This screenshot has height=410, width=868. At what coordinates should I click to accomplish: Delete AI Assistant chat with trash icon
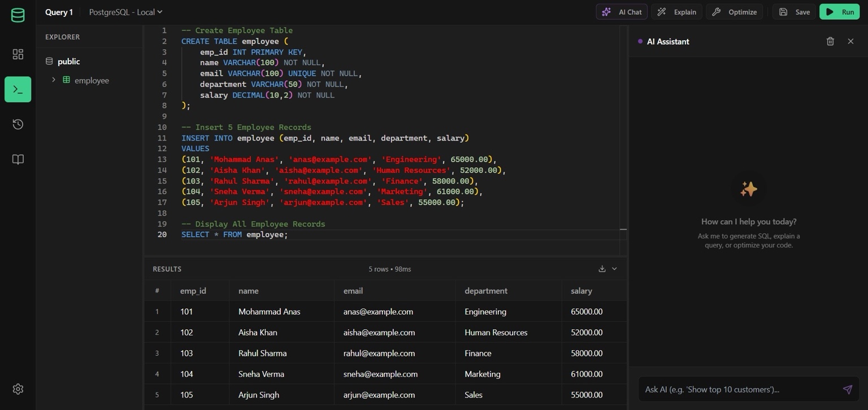coord(830,41)
